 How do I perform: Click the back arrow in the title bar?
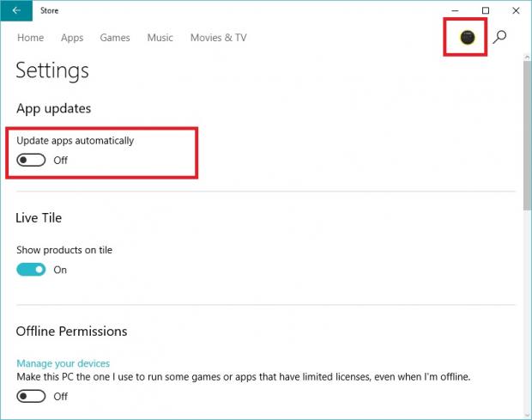point(16,10)
